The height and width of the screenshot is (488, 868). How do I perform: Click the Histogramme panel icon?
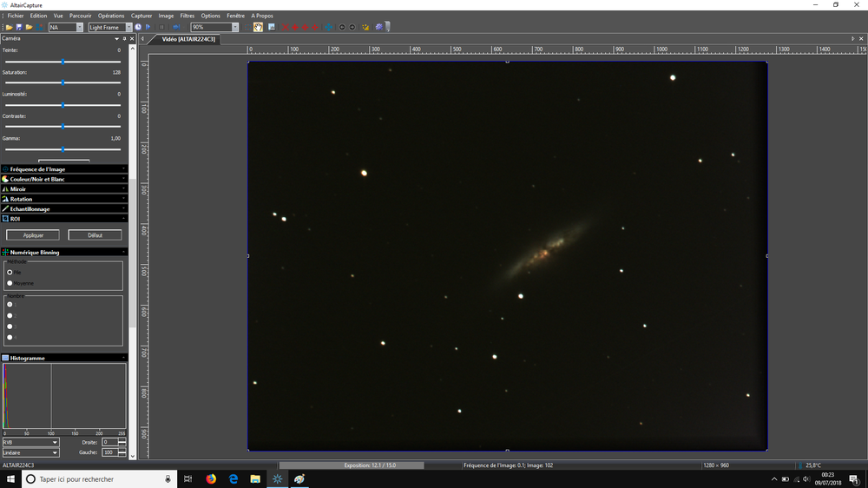click(5, 358)
